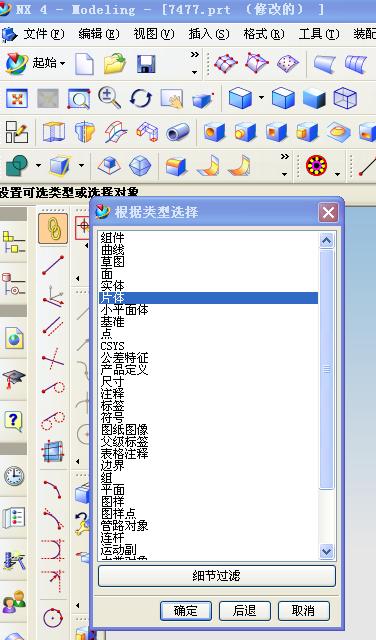Select 曲线 in the type list
Screen dimensions: 376x640
pyautogui.click(x=208, y=249)
